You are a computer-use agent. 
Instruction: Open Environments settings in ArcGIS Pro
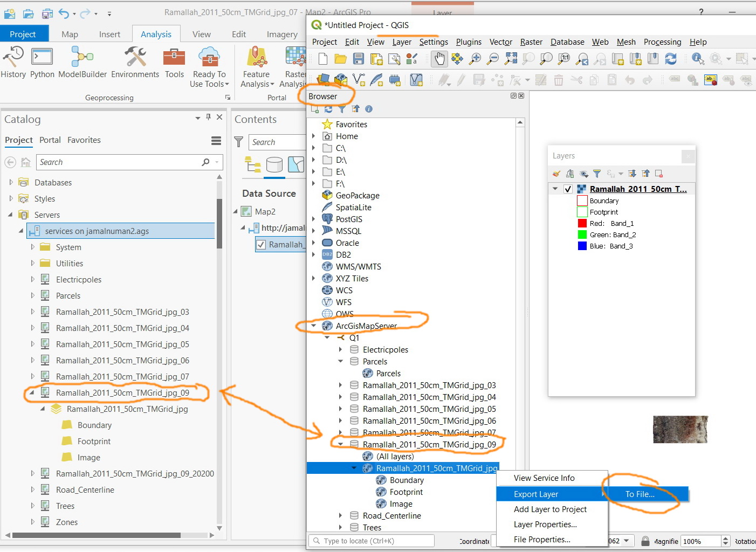[x=135, y=62]
